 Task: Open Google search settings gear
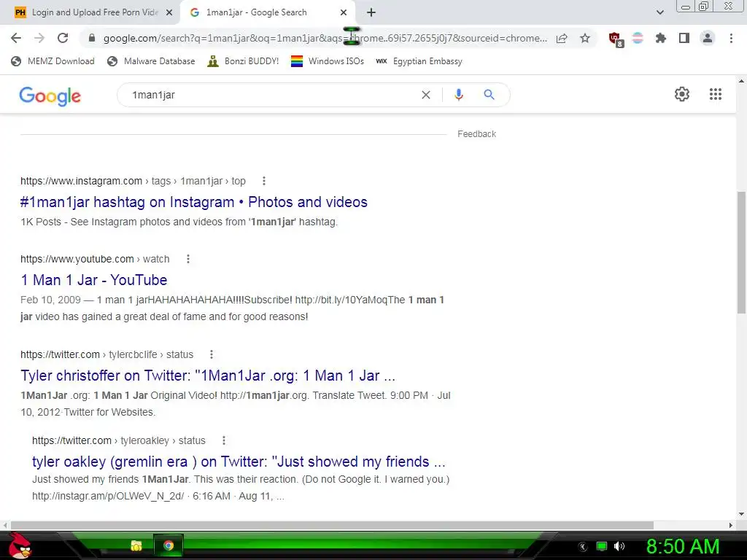pos(682,94)
